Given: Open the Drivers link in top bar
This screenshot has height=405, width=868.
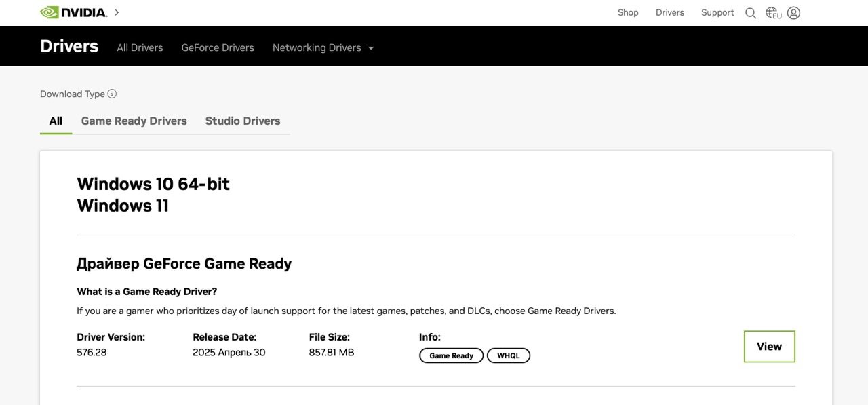Looking at the screenshot, I should 670,12.
